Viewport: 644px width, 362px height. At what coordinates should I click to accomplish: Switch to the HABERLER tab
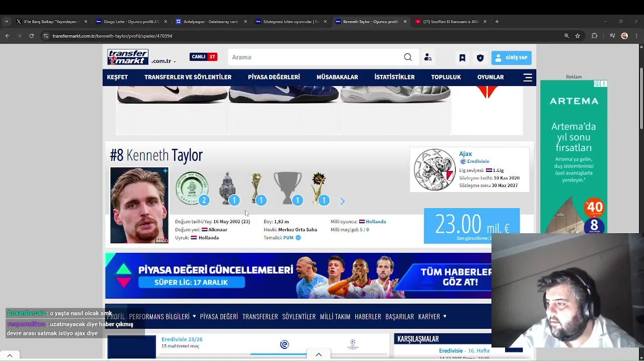coord(368,317)
